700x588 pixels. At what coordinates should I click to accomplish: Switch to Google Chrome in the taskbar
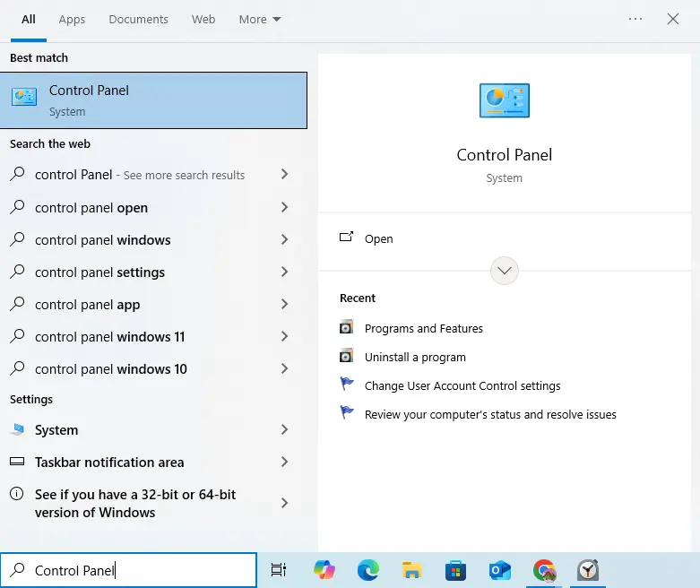point(544,570)
